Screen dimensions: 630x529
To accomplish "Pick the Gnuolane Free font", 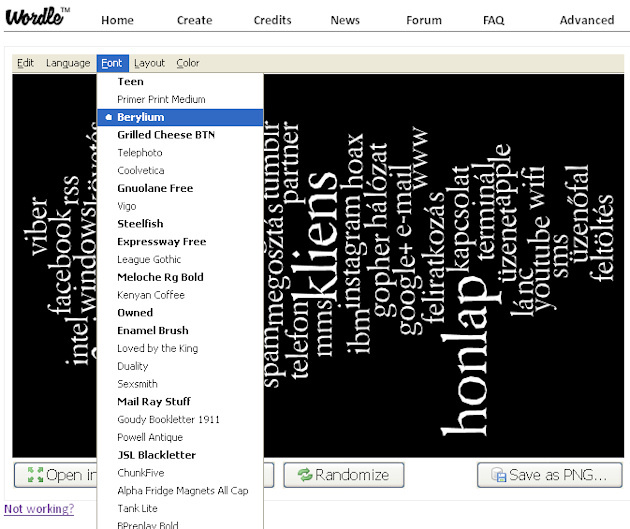I will (x=180, y=188).
